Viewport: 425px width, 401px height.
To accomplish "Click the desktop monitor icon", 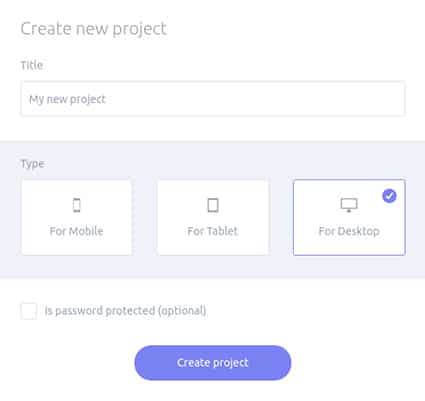I will point(349,205).
